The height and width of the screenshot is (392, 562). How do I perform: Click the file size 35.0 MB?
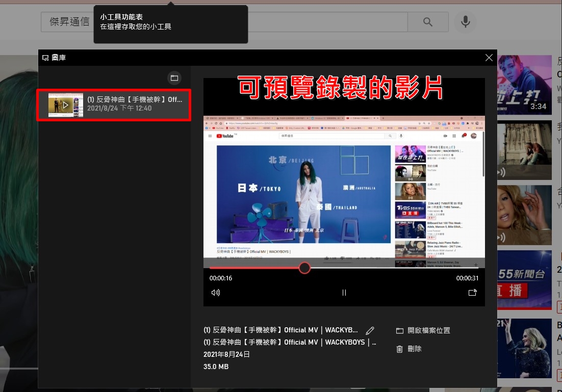216,367
